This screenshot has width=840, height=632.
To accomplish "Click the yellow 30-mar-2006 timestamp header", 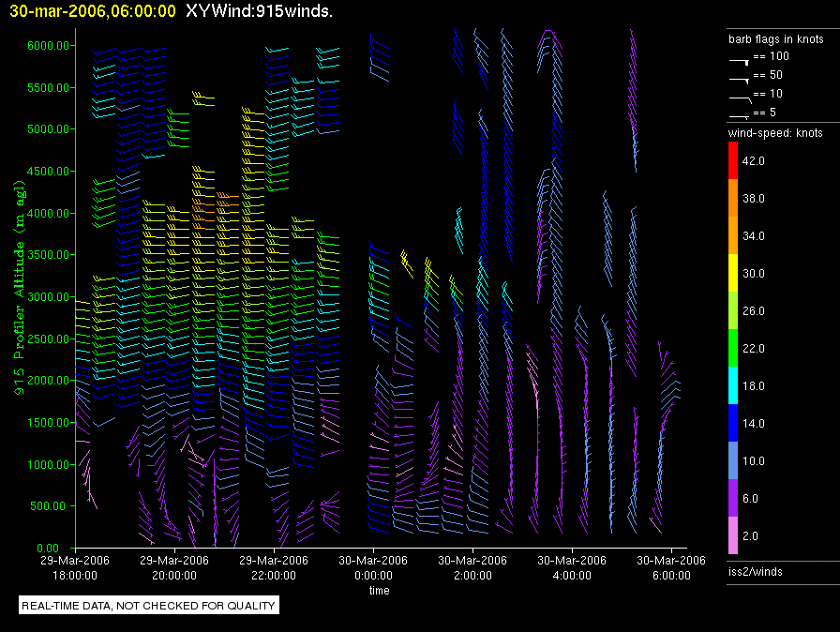I will [x=91, y=11].
